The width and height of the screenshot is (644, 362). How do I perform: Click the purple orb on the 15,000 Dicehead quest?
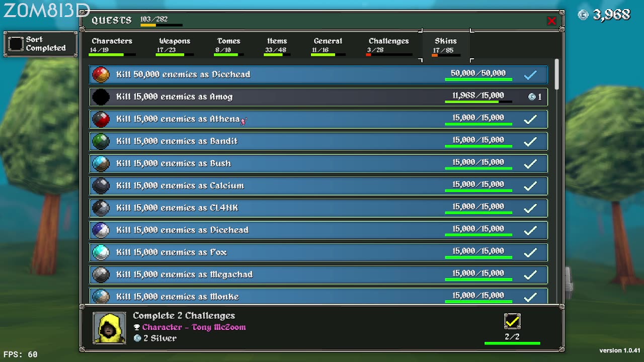(101, 230)
